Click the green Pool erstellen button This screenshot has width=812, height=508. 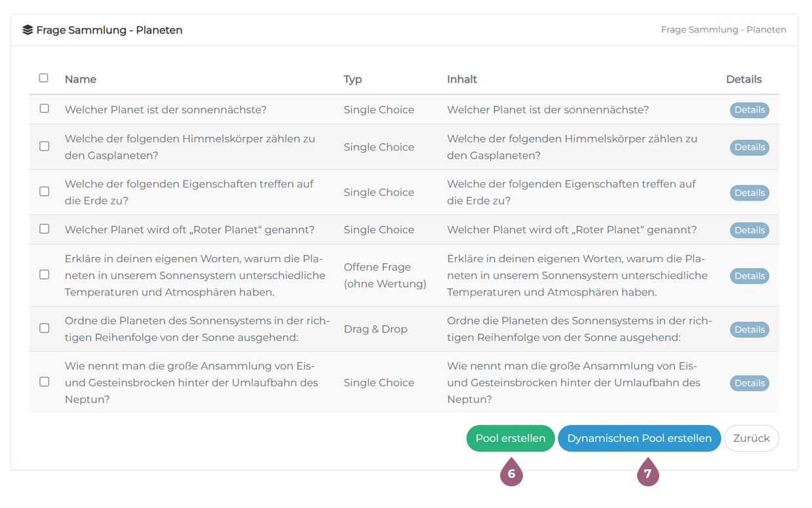(x=511, y=439)
